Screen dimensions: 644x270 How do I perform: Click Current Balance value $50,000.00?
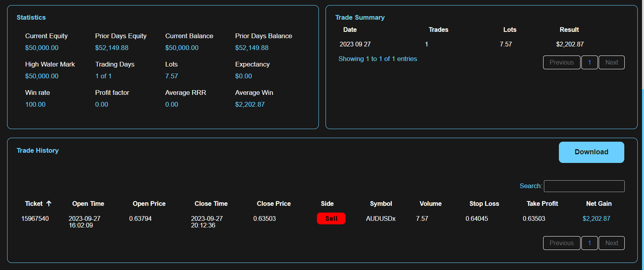[182, 48]
